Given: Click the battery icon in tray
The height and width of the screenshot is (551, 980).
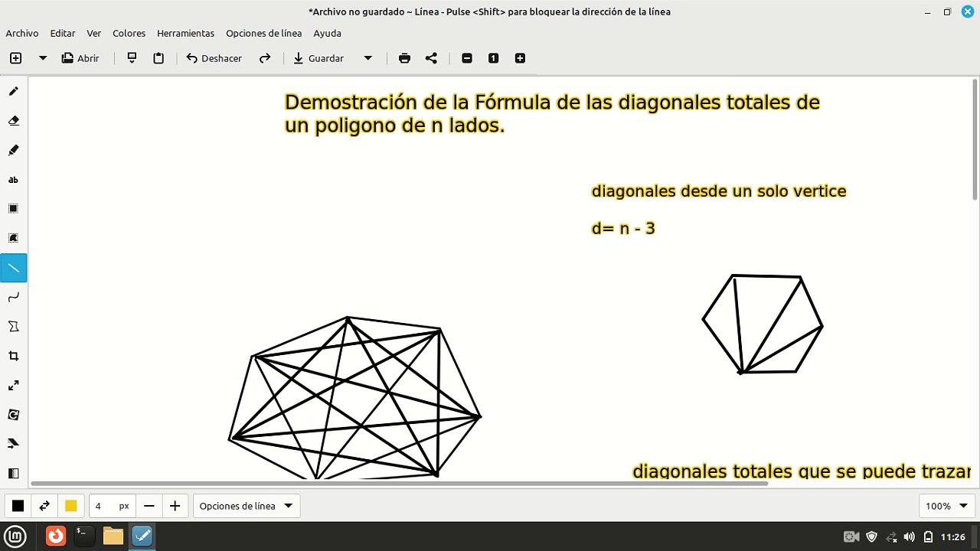Looking at the screenshot, I should tap(928, 536).
